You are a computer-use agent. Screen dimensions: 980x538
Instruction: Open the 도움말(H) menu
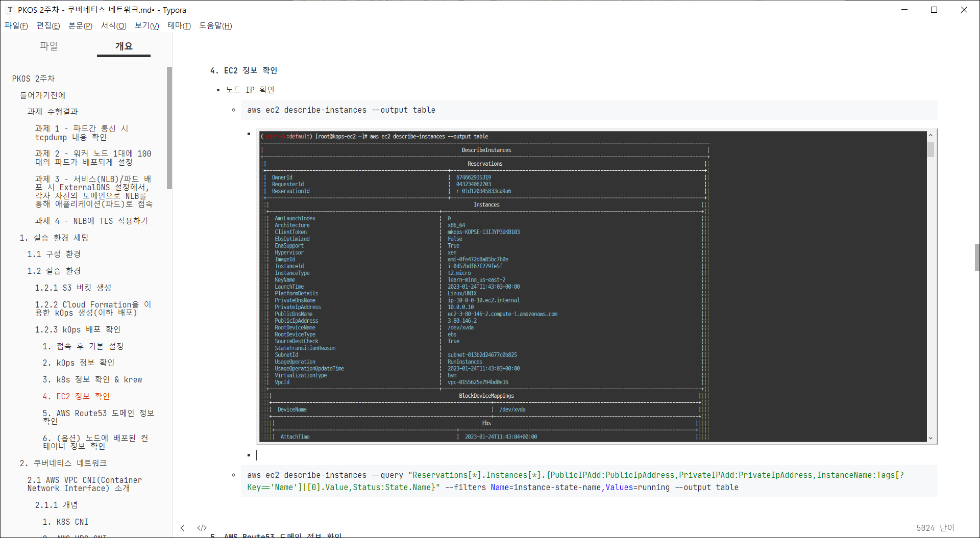click(215, 26)
